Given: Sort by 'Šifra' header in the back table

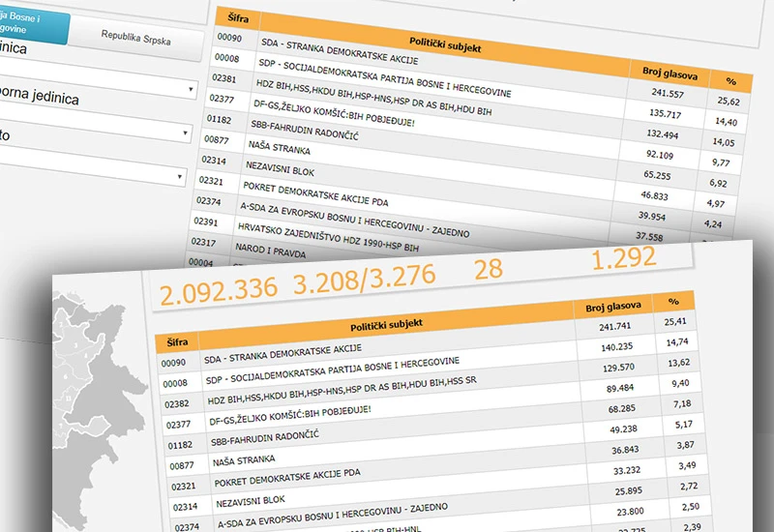Looking at the screenshot, I should coord(237,18).
